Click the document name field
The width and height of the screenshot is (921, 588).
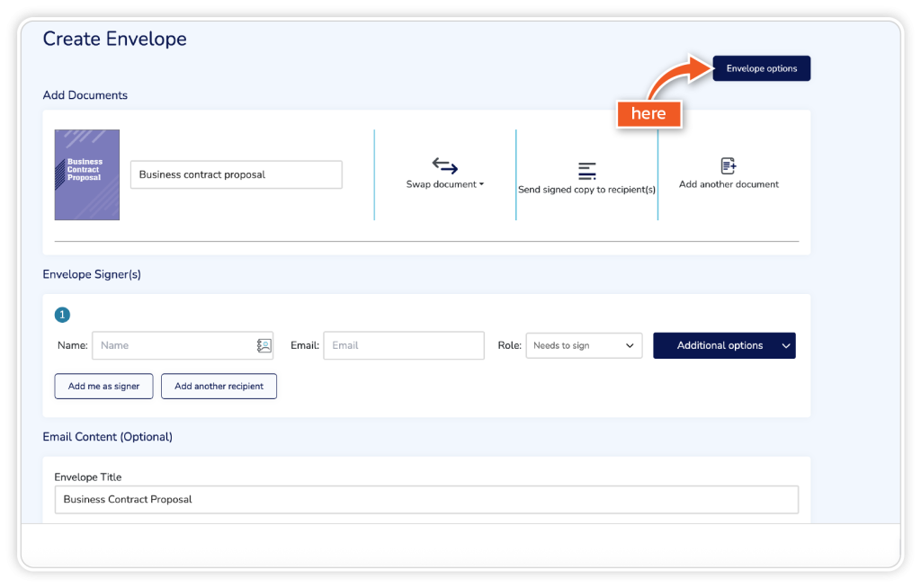tap(236, 174)
